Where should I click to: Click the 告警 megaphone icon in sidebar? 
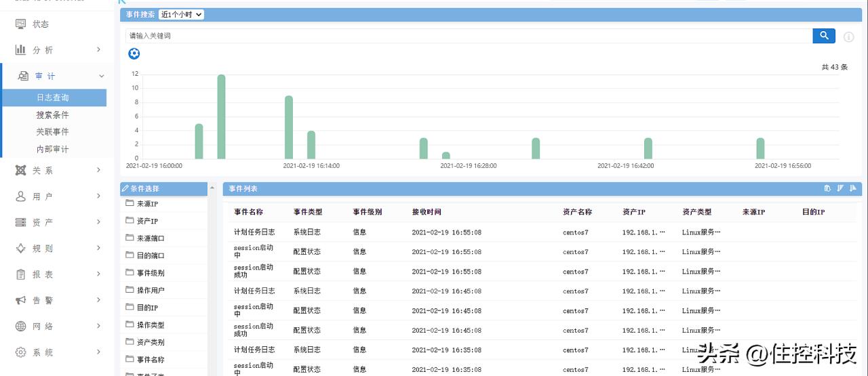[21, 300]
